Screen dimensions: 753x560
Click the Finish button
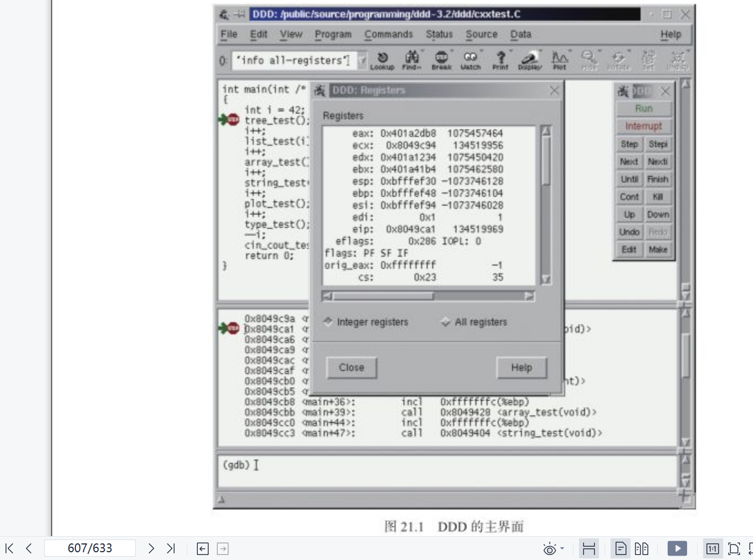point(658,179)
